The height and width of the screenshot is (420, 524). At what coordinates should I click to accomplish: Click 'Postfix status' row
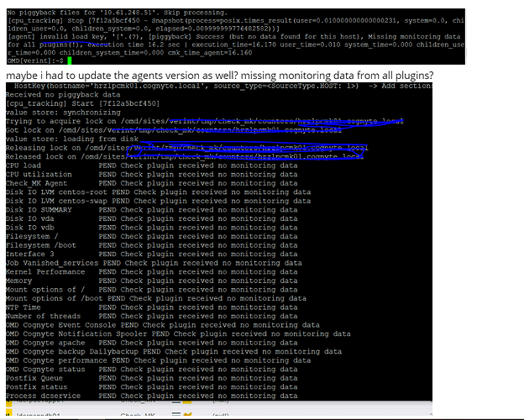tap(152, 387)
